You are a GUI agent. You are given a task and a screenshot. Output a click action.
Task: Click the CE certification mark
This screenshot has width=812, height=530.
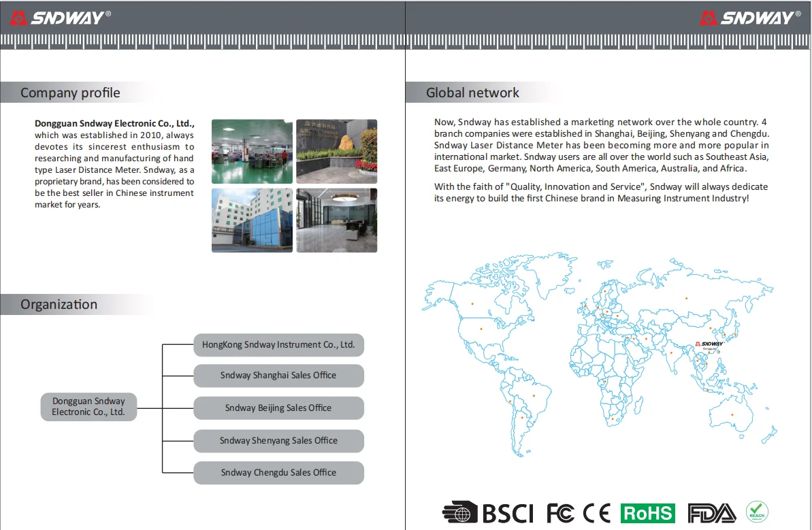coord(596,514)
